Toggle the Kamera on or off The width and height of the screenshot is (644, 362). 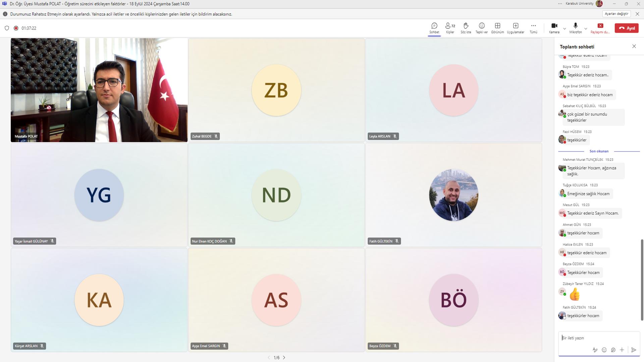click(554, 28)
